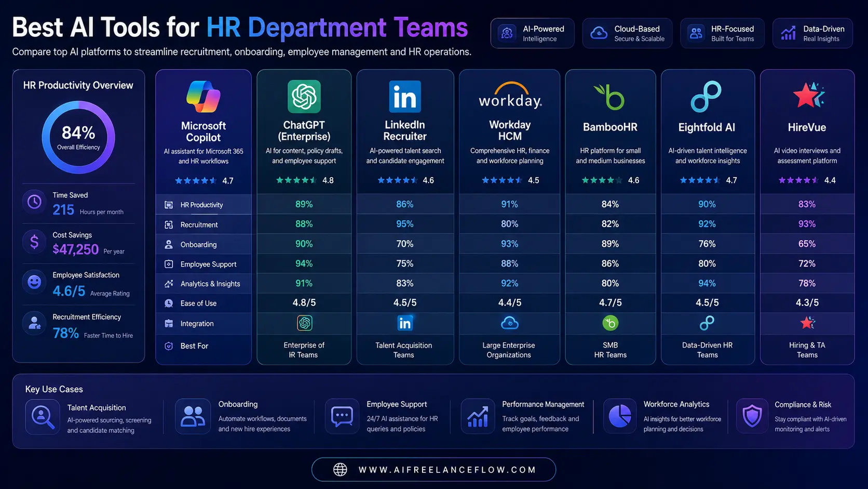Image resolution: width=868 pixels, height=489 pixels.
Task: Click 'Large Enterprise Organizations' text
Action: click(x=509, y=350)
